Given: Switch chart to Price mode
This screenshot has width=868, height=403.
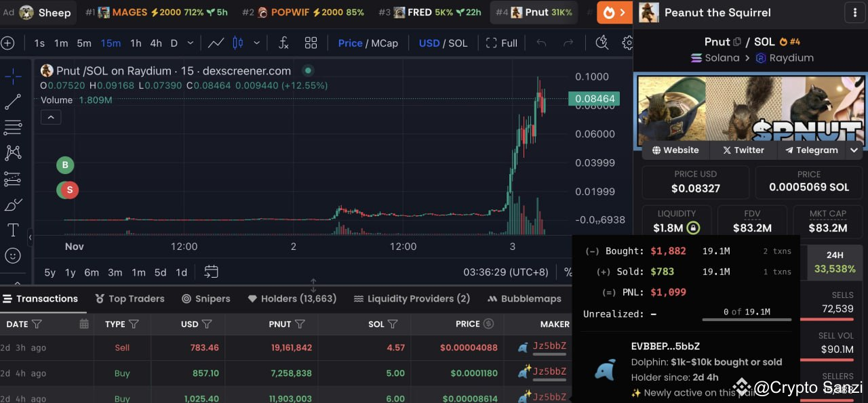Looking at the screenshot, I should tap(350, 43).
